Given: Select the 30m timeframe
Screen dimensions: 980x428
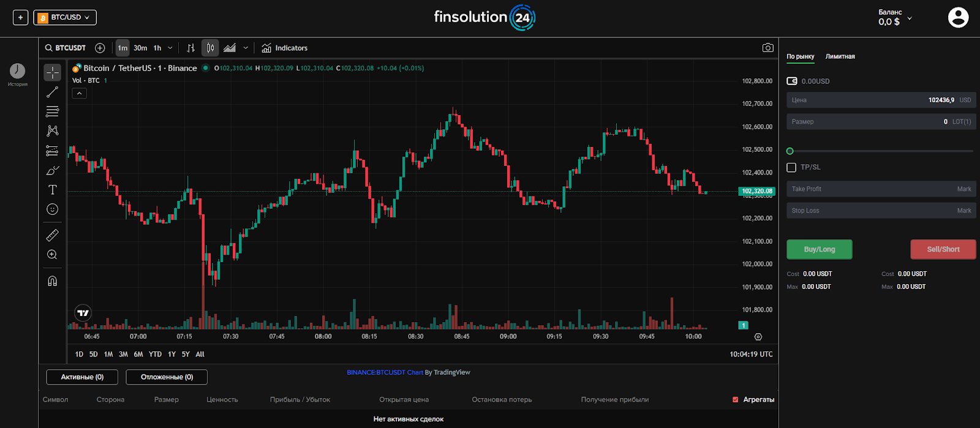Looking at the screenshot, I should (x=140, y=48).
